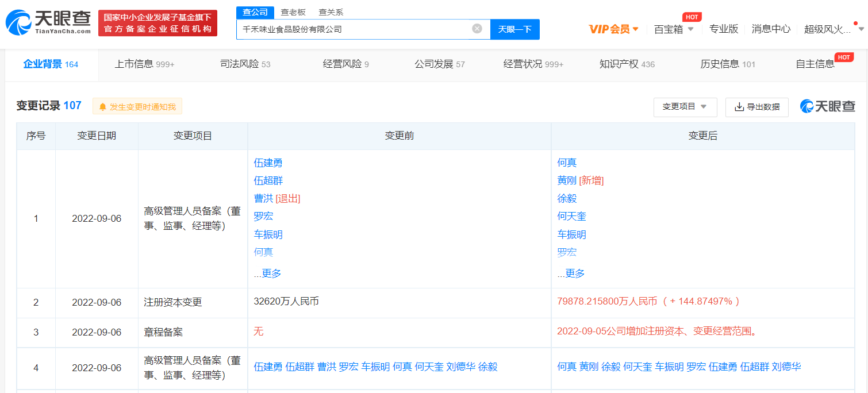Click the red government fund banner

158,23
